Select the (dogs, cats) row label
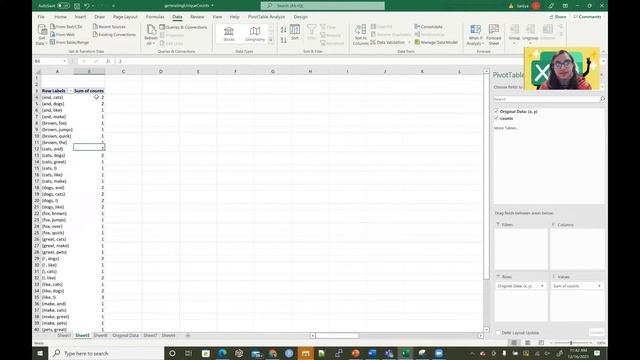Screen dimensions: 640x360 pos(57,194)
